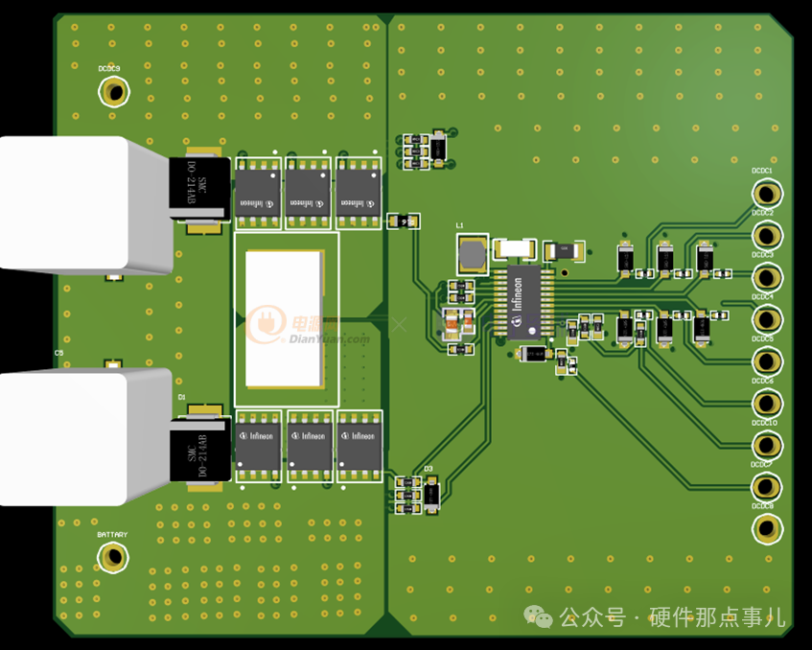Image resolution: width=812 pixels, height=650 pixels.
Task: Click the DCDC1 output pad
Action: [x=766, y=192]
